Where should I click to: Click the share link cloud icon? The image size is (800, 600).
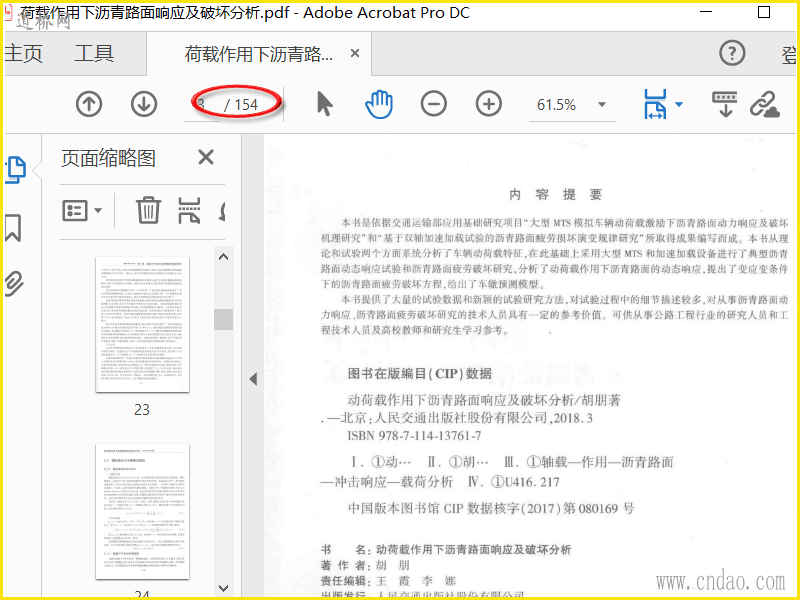coord(764,105)
